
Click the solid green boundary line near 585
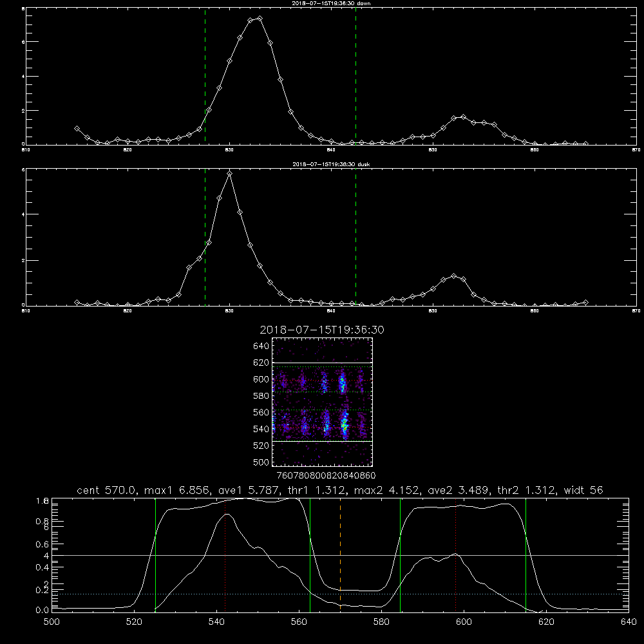click(x=400, y=554)
